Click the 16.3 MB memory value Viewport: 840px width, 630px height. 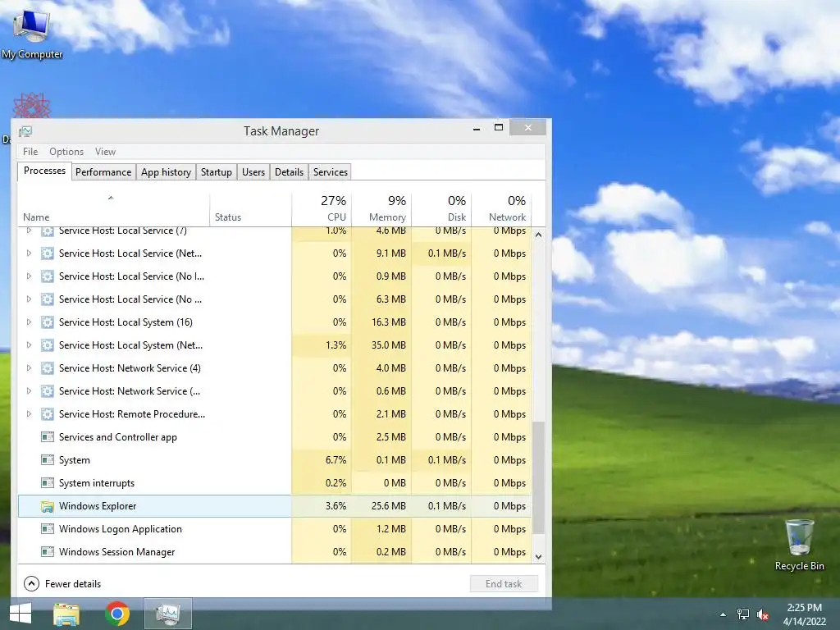point(388,322)
